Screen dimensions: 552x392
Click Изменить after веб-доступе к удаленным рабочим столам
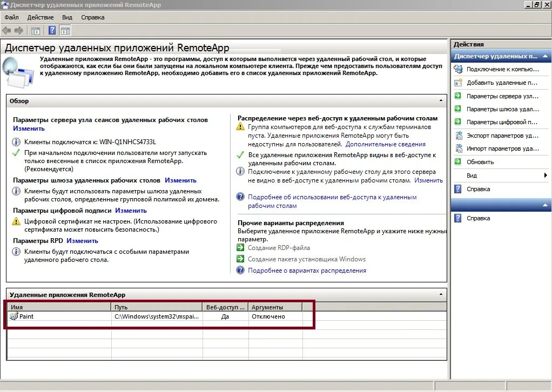pos(428,180)
